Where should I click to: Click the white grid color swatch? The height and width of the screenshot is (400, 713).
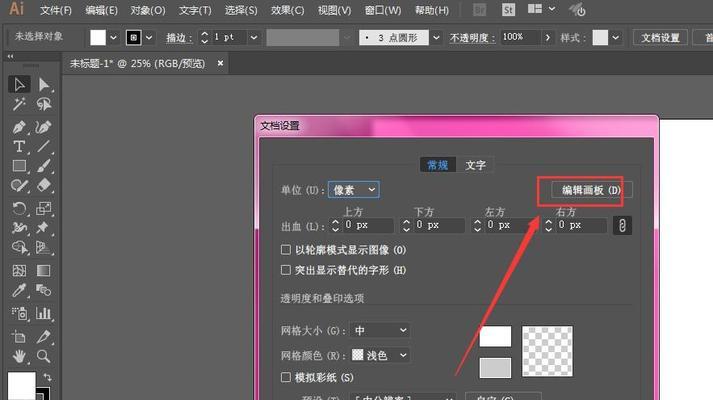click(x=495, y=336)
